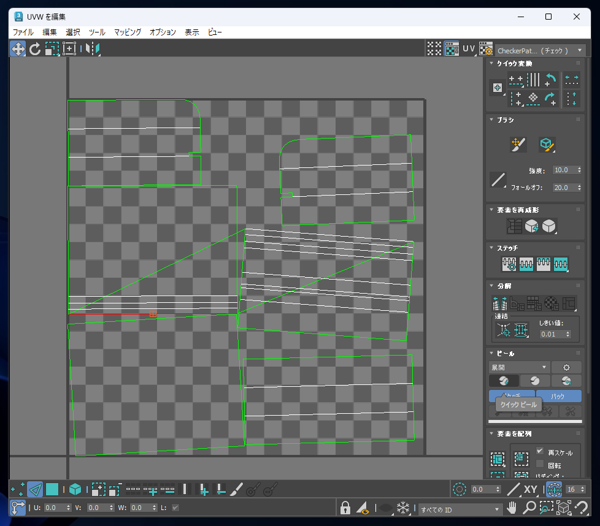Open the オプション menu
This screenshot has height=526, width=600.
click(163, 32)
